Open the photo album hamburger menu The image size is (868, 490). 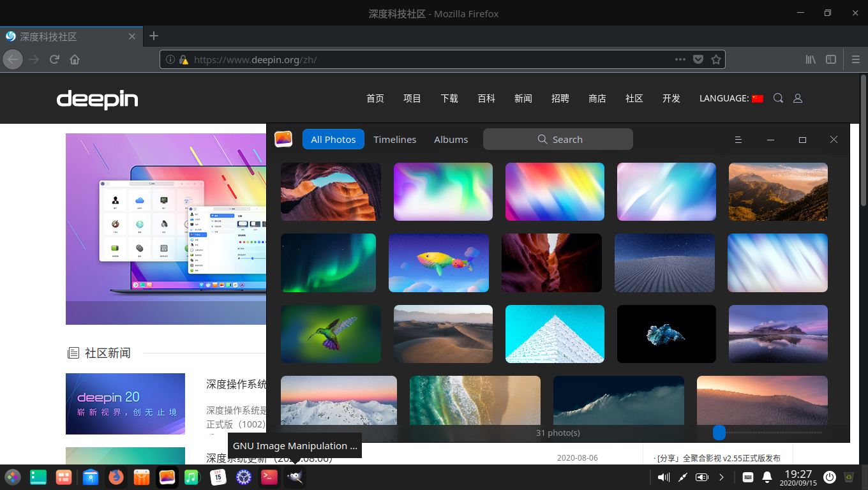[738, 139]
